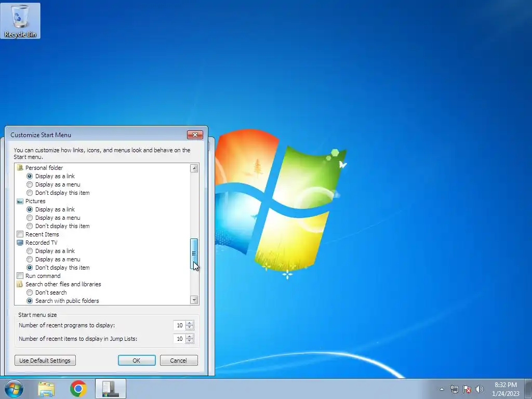The height and width of the screenshot is (399, 532).
Task: Confirm with the OK button
Action: point(137,361)
